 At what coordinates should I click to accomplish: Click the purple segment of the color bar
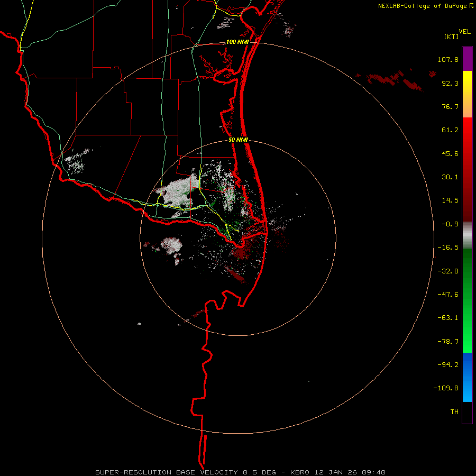coord(467,59)
